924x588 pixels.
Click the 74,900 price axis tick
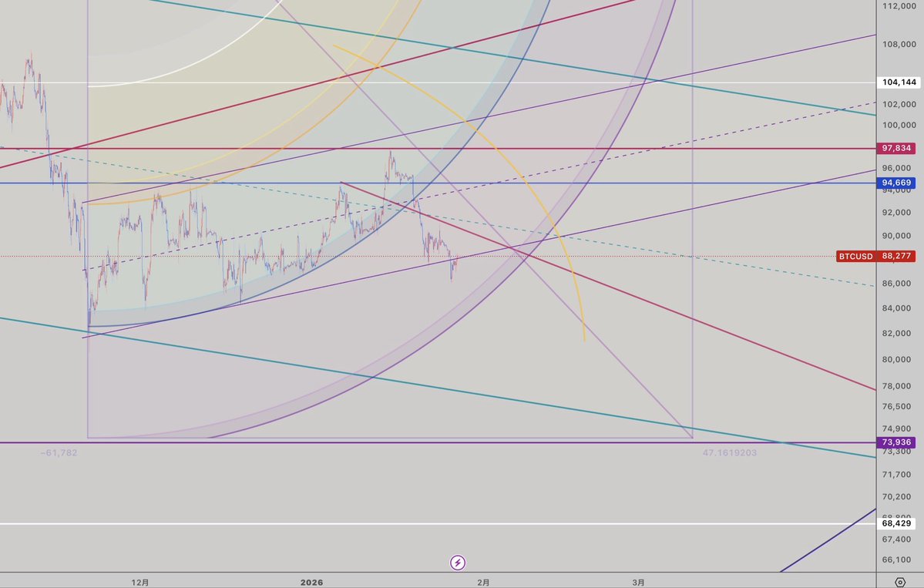point(896,429)
